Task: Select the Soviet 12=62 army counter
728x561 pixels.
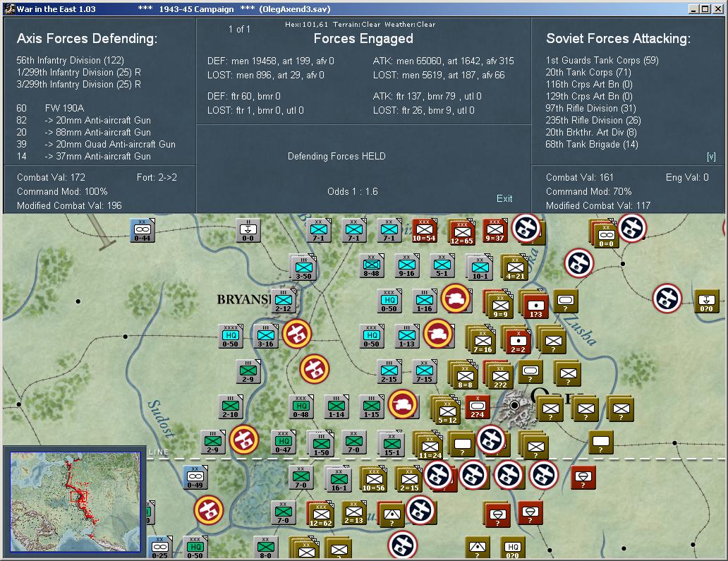Action: tap(320, 514)
